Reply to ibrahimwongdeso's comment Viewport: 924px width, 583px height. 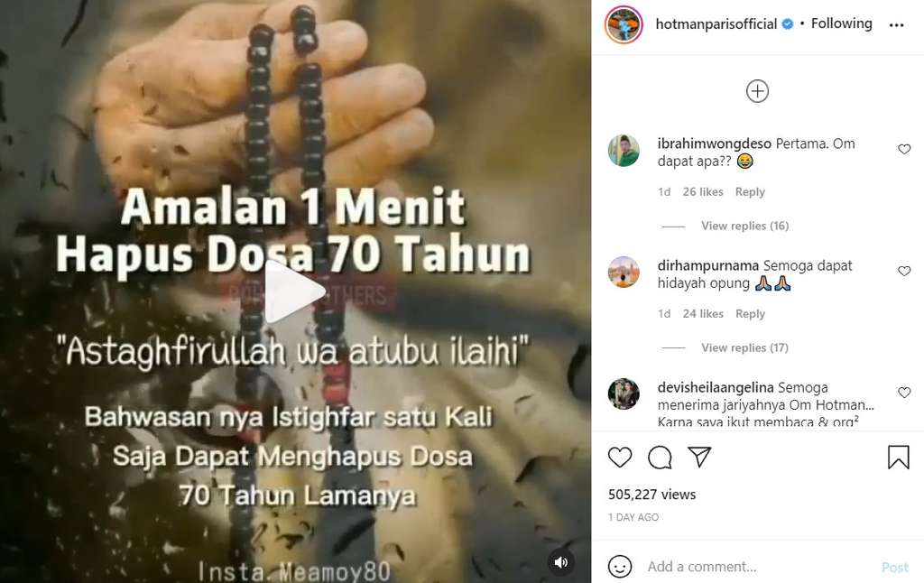[750, 192]
